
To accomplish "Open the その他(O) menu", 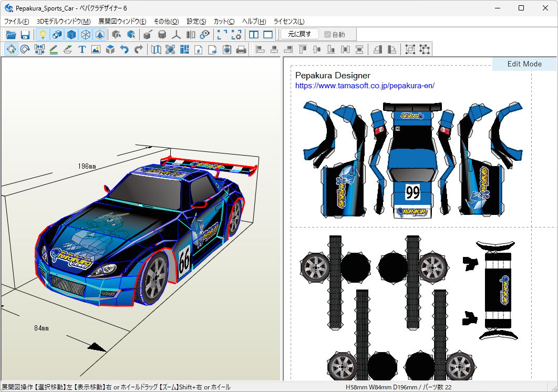I will tap(166, 22).
